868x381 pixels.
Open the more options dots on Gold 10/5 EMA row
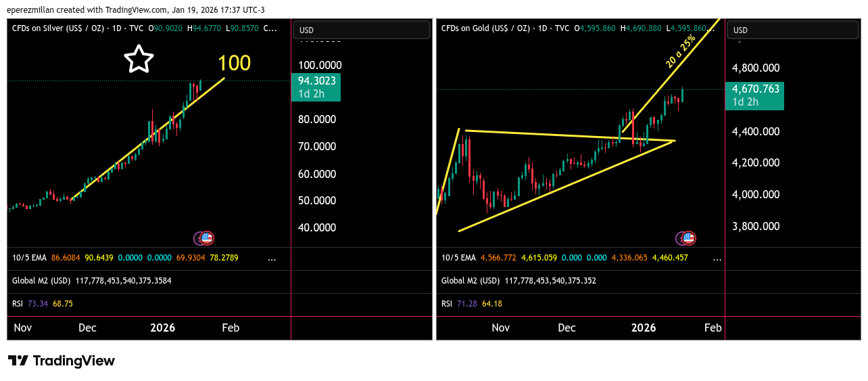click(717, 259)
